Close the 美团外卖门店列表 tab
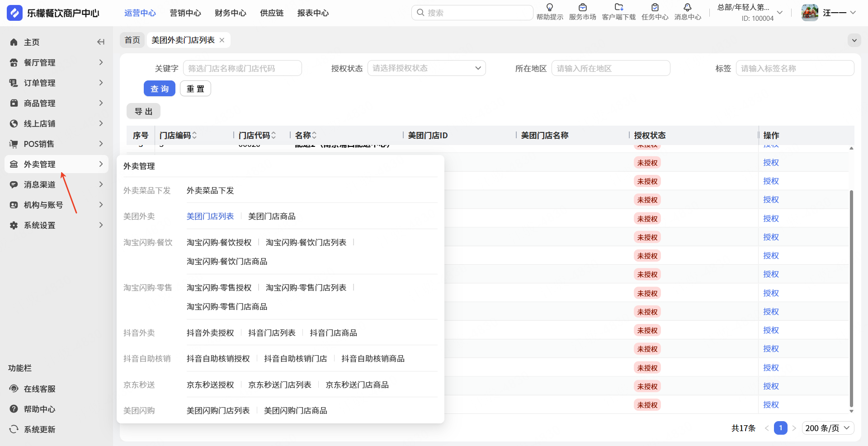This screenshot has height=446, width=868. pyautogui.click(x=222, y=40)
